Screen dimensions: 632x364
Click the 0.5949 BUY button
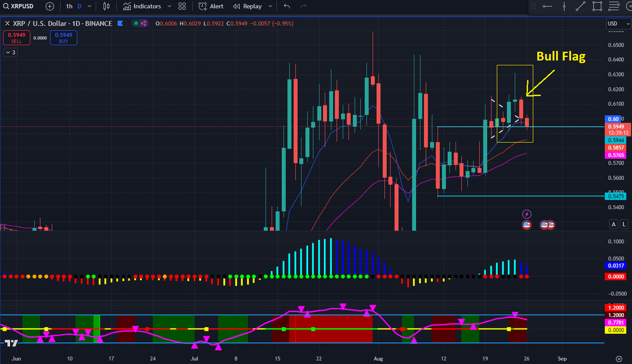pyautogui.click(x=63, y=38)
